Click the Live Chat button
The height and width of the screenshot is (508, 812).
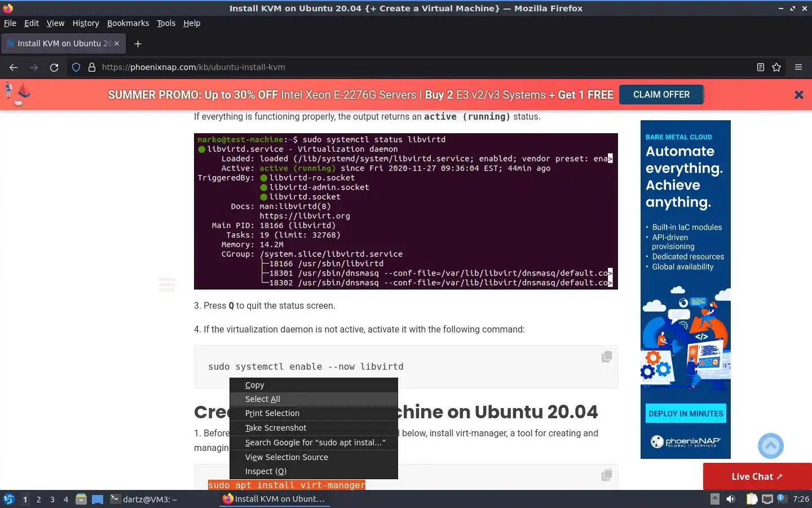click(757, 476)
